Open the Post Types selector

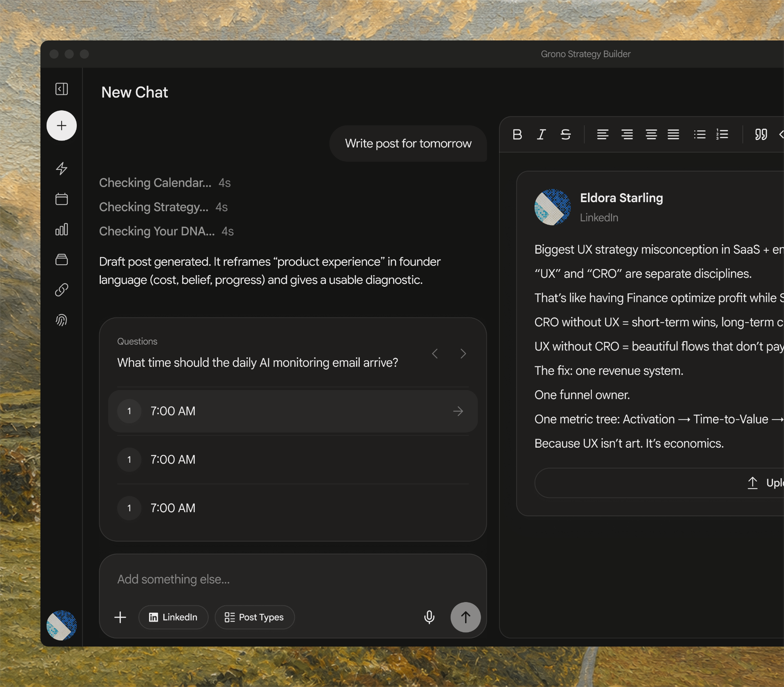click(255, 617)
